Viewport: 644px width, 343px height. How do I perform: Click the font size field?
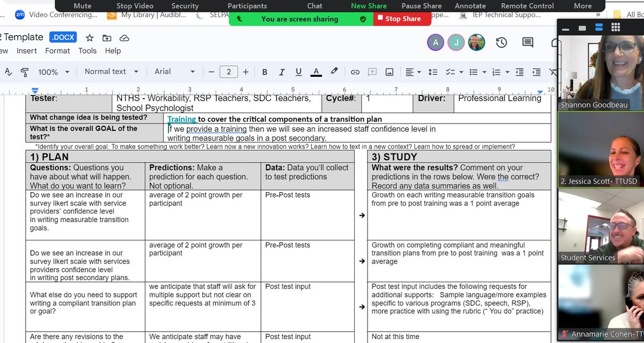pos(229,71)
